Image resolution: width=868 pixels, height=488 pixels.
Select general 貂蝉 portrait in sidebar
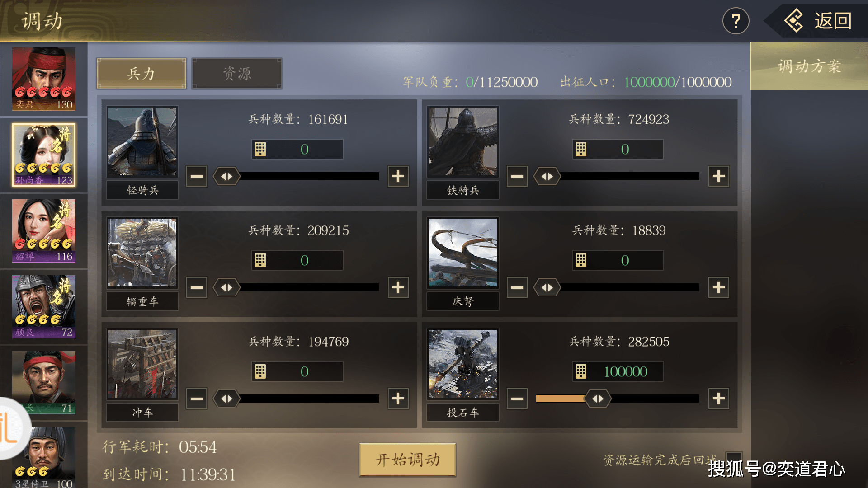pos(44,231)
